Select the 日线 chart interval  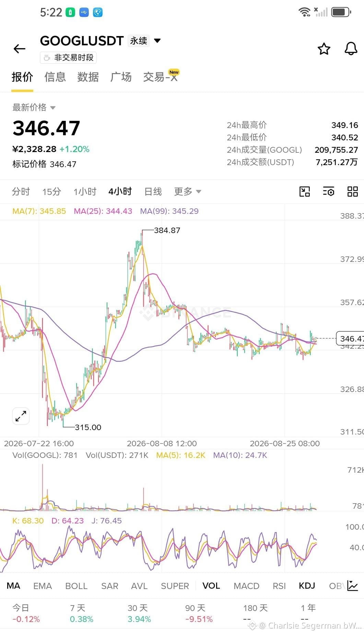click(x=153, y=192)
